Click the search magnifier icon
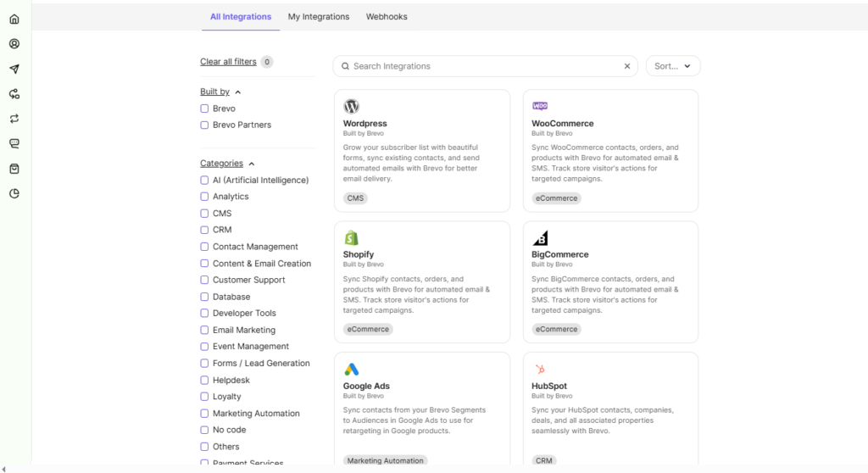The width and height of the screenshot is (868, 473). [345, 66]
